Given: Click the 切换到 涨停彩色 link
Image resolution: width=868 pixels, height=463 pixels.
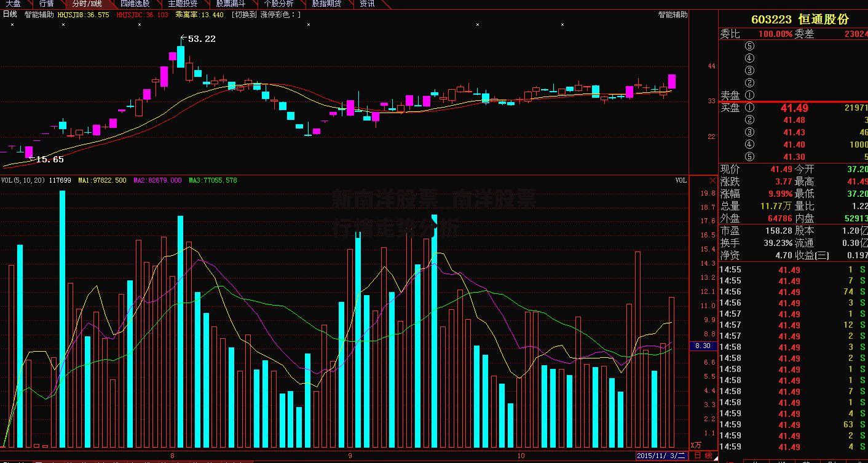Looking at the screenshot, I should point(266,14).
